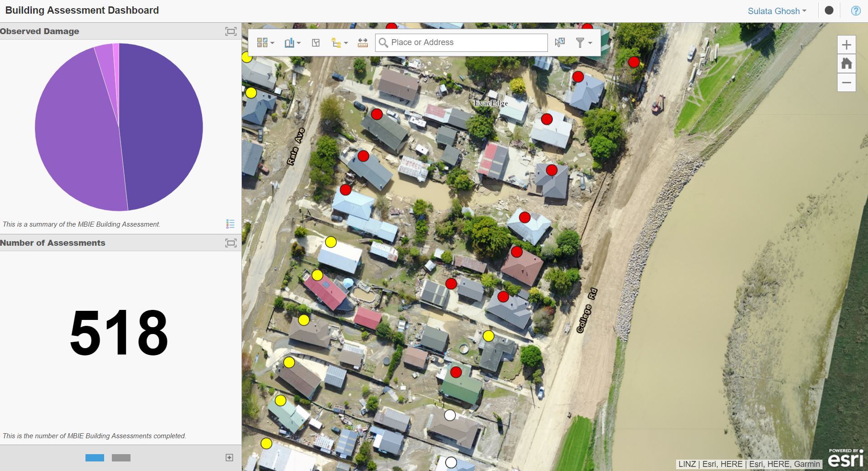Click yellow marker nearest the College Rd label

click(x=488, y=336)
